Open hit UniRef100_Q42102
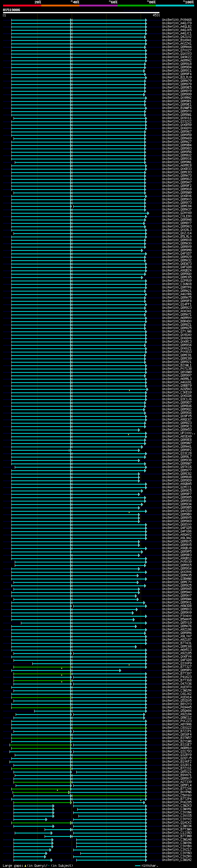The width and height of the screenshot is (197, 868). (x=177, y=37)
